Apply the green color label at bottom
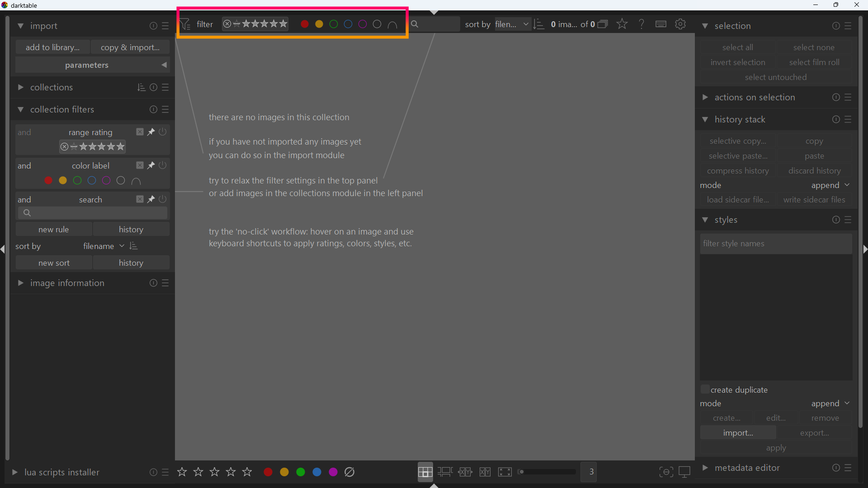The image size is (868, 488). tap(301, 472)
